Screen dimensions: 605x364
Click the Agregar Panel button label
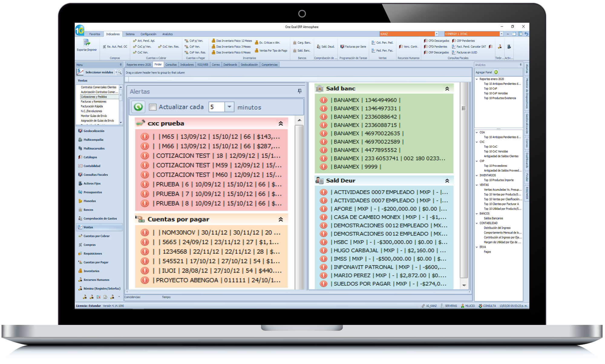(x=484, y=72)
